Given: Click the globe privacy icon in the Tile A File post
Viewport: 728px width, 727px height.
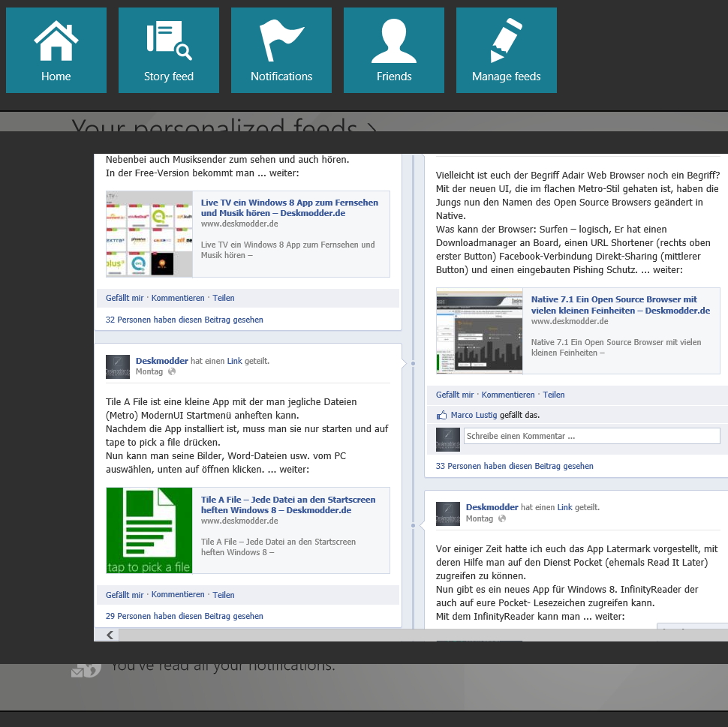Looking at the screenshot, I should pos(172,371).
